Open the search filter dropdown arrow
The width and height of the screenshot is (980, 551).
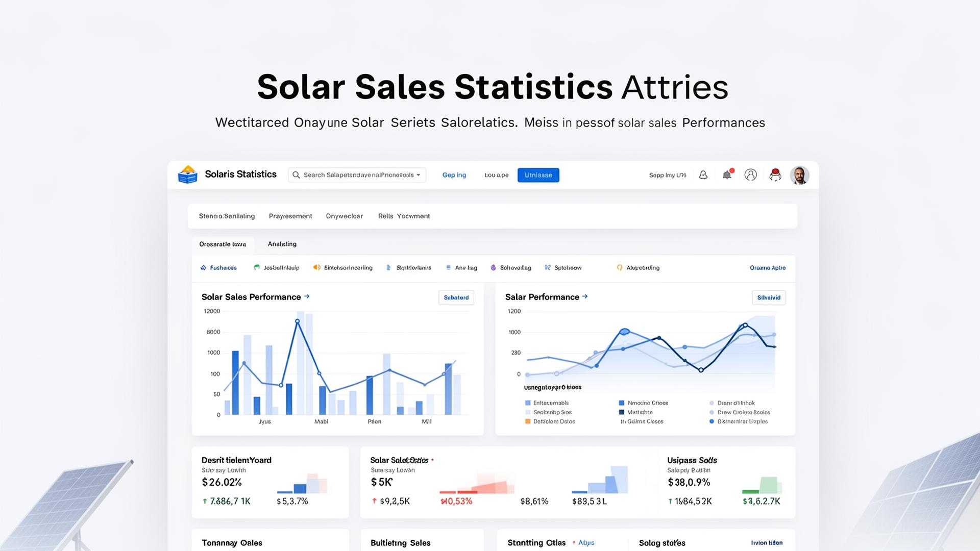(419, 174)
